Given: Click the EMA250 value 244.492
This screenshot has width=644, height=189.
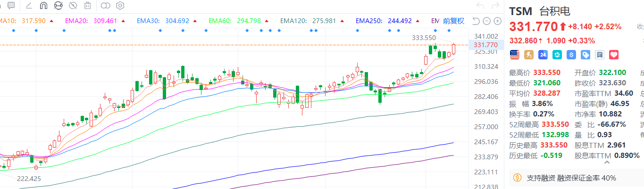Looking at the screenshot, I should point(400,21).
